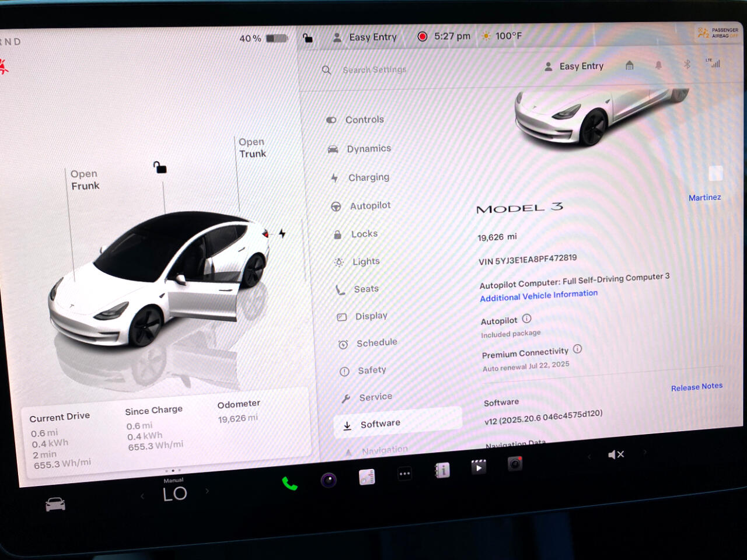Open the Lights settings menu

tap(357, 262)
